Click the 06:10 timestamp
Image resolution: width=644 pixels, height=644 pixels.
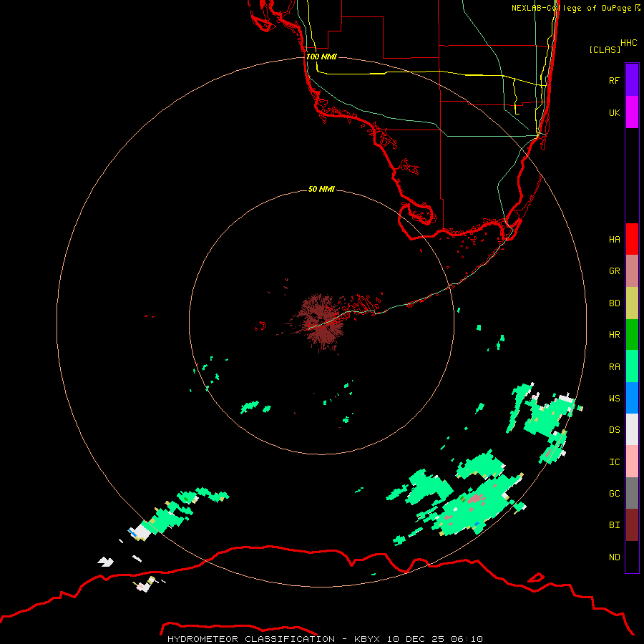[x=467, y=639]
